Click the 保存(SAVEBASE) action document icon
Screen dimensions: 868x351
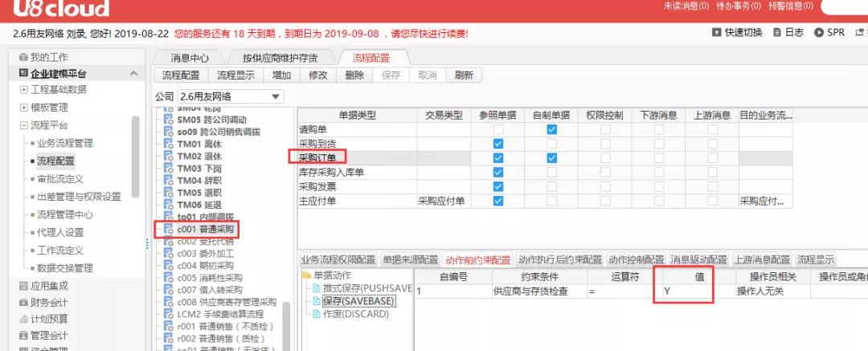click(317, 301)
